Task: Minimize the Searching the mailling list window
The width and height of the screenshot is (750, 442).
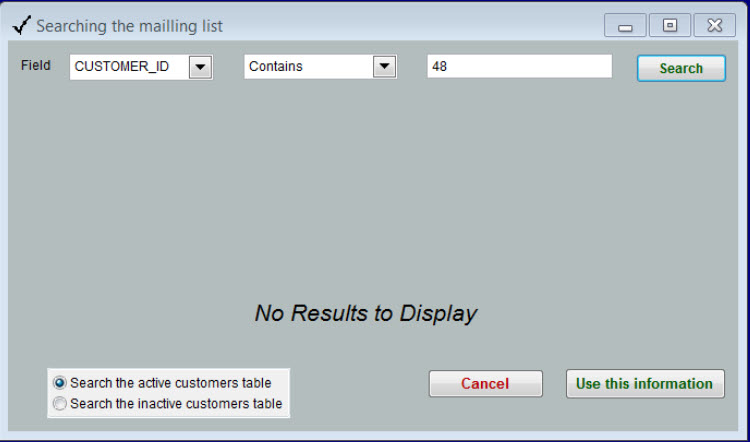Action: point(625,25)
